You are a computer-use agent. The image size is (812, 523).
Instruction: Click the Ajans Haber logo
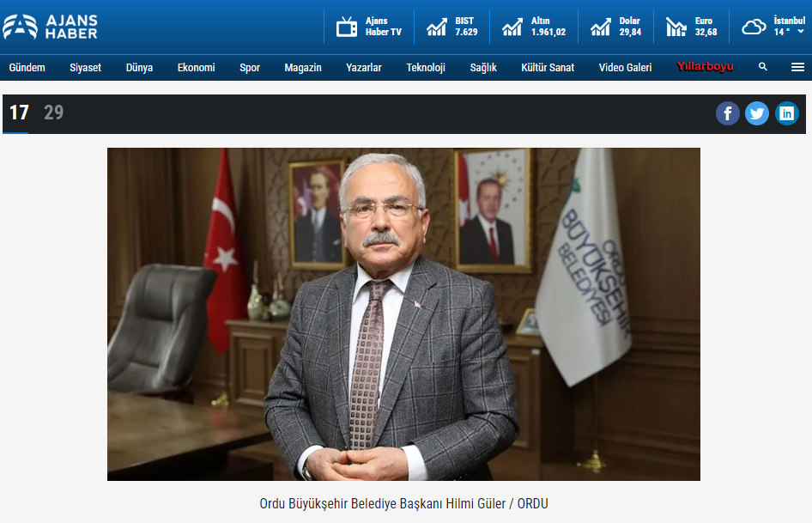[x=50, y=27]
